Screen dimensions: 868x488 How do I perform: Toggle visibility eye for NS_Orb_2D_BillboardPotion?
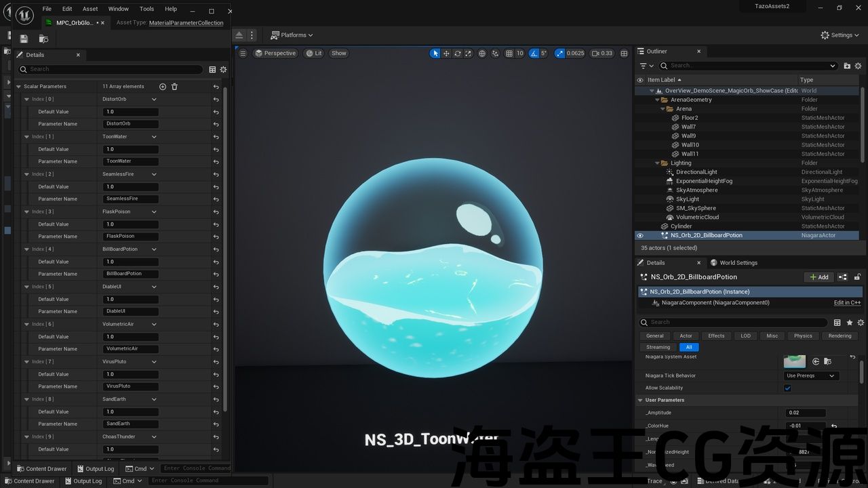639,235
